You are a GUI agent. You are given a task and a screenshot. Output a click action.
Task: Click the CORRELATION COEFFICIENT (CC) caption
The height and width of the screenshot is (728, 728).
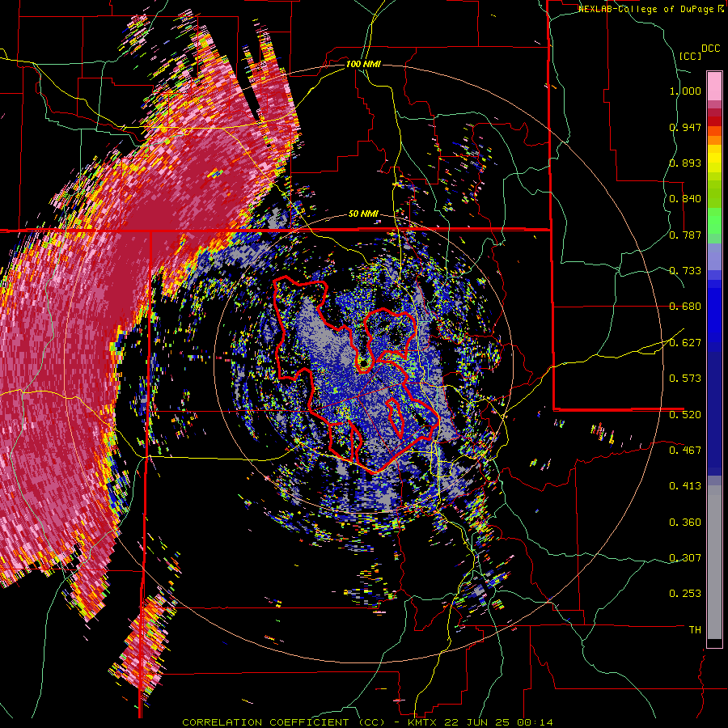tap(284, 722)
